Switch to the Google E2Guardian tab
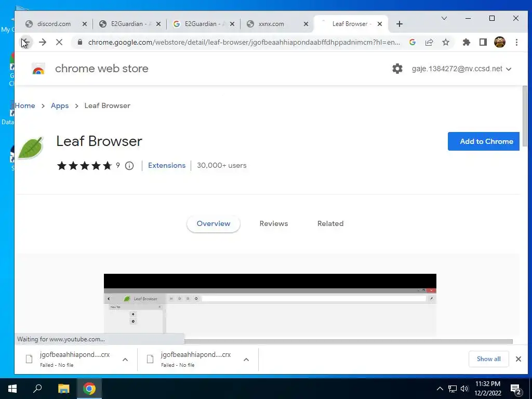Viewport: 532px width, 399px height. point(203,24)
